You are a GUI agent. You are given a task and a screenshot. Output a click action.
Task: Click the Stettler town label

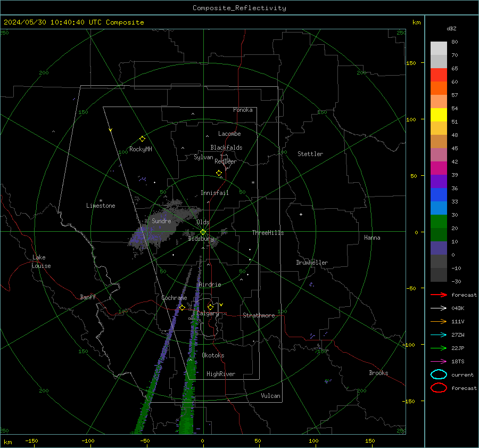pos(310,154)
